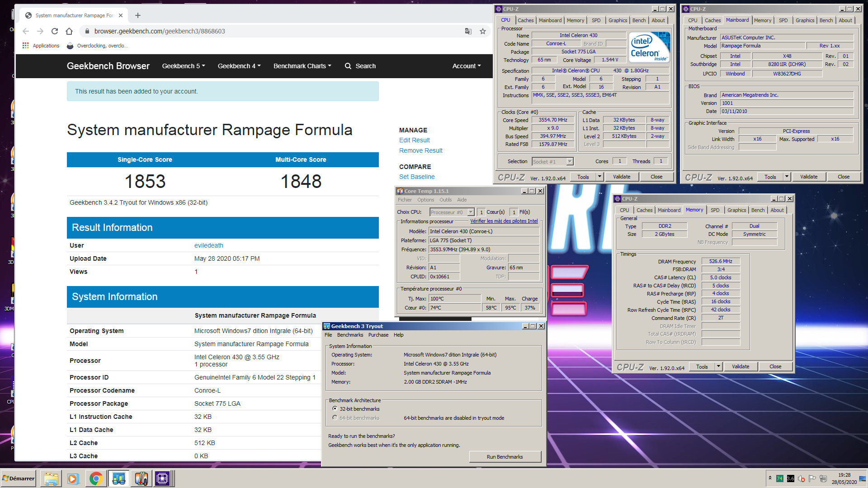The width and height of the screenshot is (868, 488).
Task: Open the About tab in CPU-Z Memory window
Action: (777, 210)
